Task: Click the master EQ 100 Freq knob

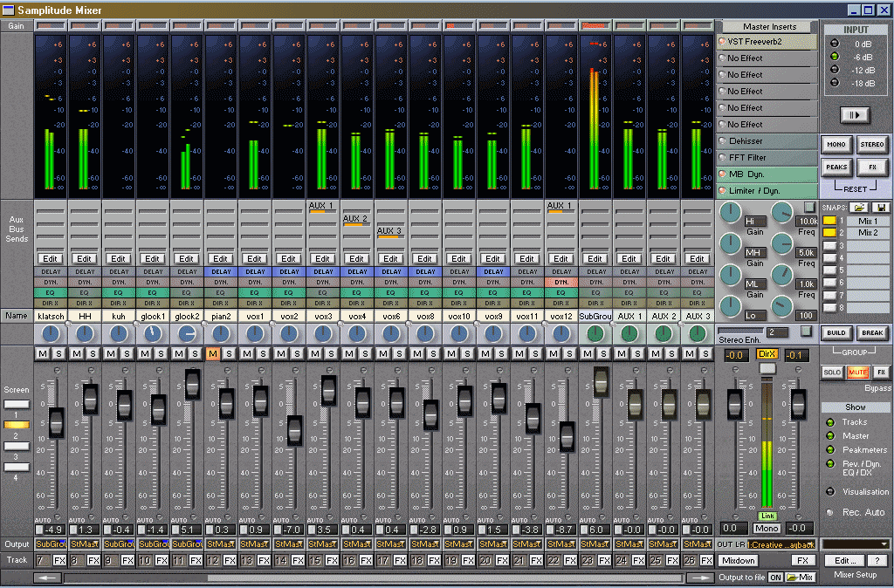Action: pos(782,306)
